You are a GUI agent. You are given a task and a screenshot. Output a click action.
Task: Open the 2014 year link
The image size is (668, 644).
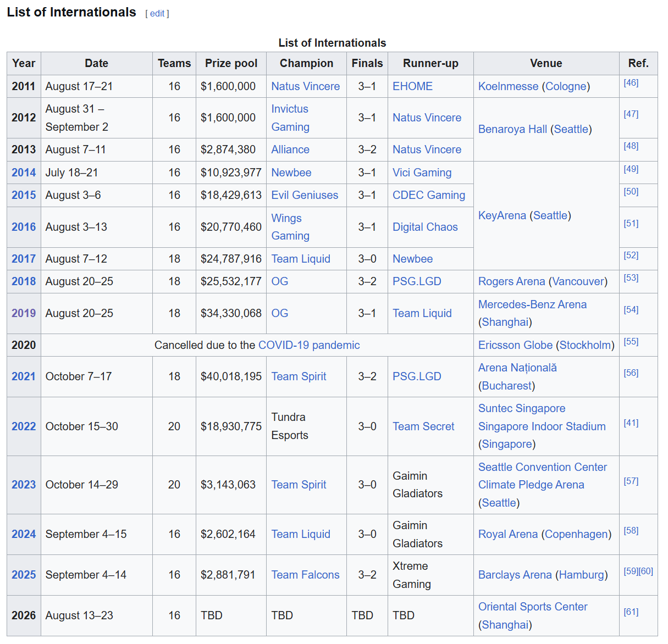tap(24, 173)
